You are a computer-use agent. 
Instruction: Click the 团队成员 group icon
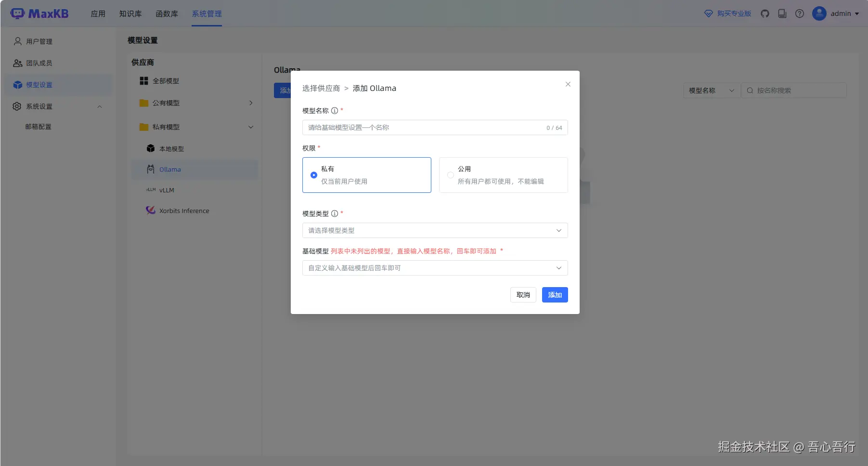tap(18, 63)
